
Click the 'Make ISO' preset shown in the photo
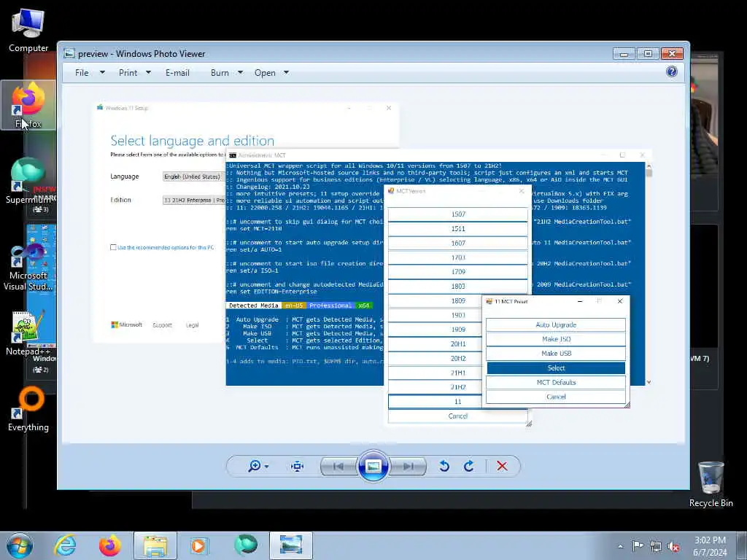[x=556, y=339]
